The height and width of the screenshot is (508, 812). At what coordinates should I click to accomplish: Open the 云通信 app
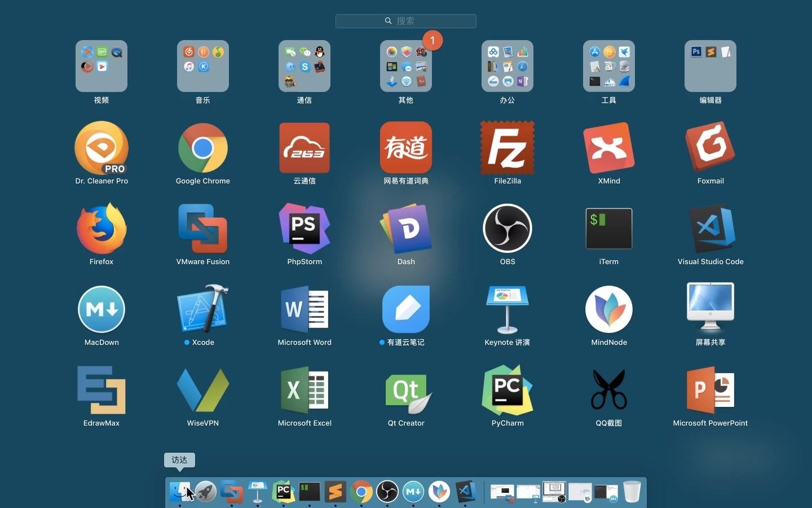(304, 148)
